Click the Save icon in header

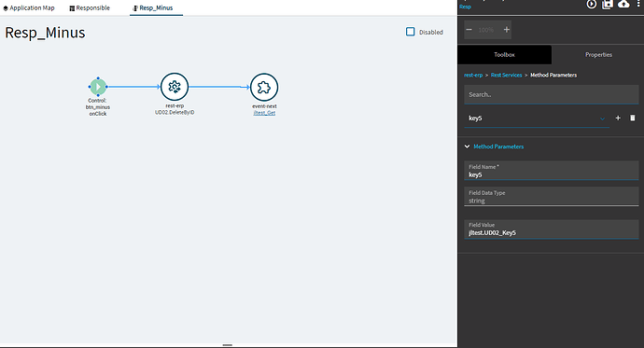[608, 4]
